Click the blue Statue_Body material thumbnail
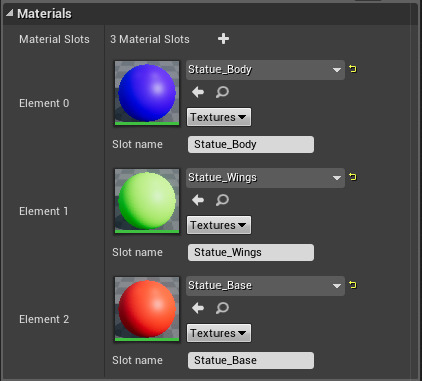The width and height of the screenshot is (422, 381). tap(147, 93)
